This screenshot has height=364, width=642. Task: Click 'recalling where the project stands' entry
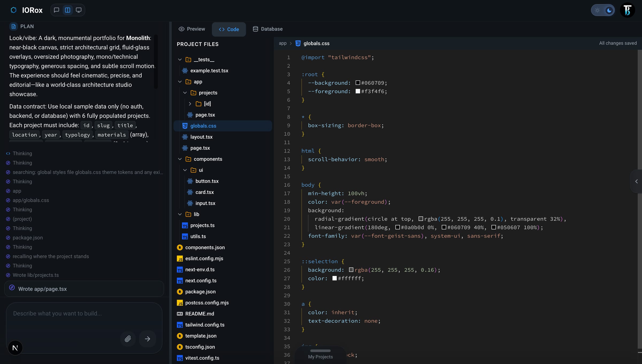point(51,256)
